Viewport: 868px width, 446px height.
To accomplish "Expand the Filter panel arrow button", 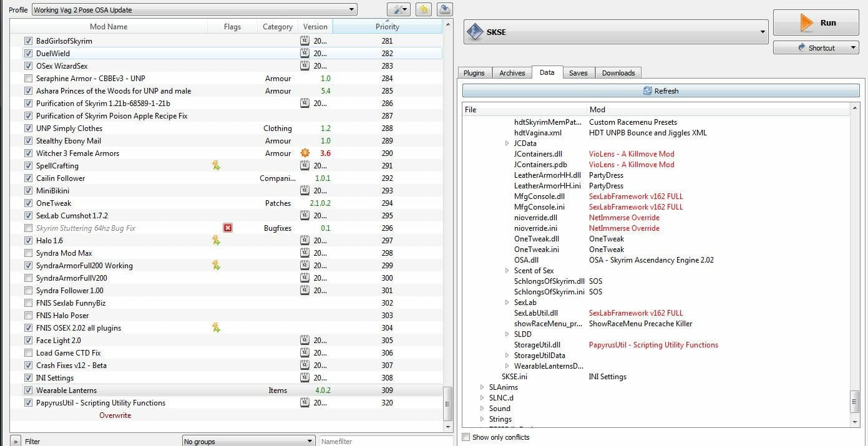I will [16, 441].
